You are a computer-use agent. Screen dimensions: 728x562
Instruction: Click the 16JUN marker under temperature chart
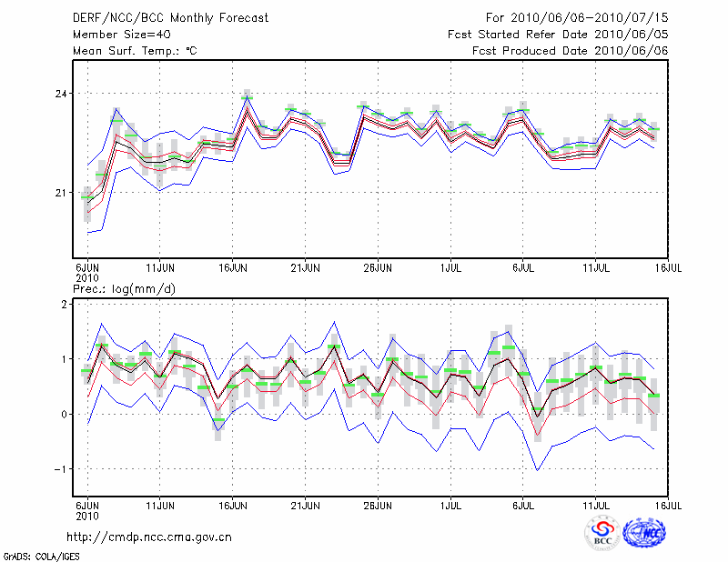233,269
